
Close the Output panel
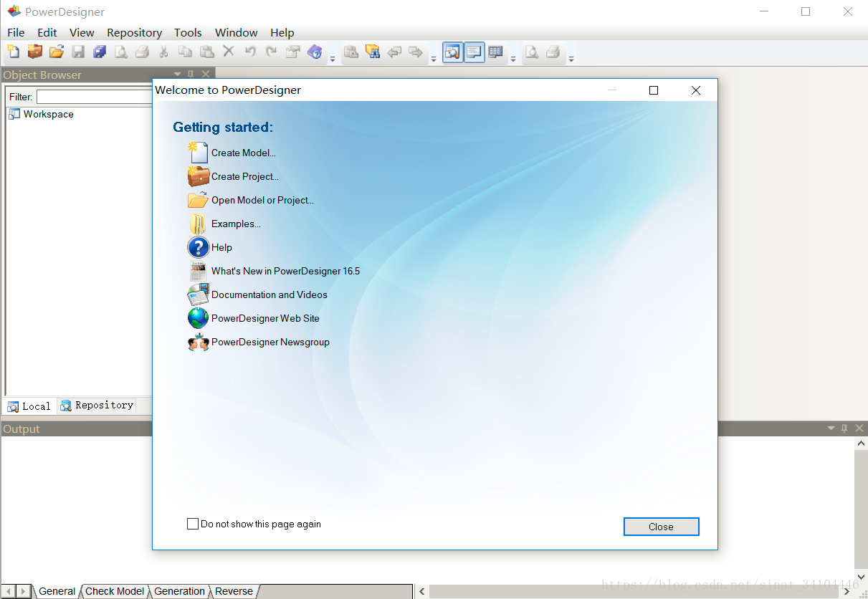(x=859, y=428)
